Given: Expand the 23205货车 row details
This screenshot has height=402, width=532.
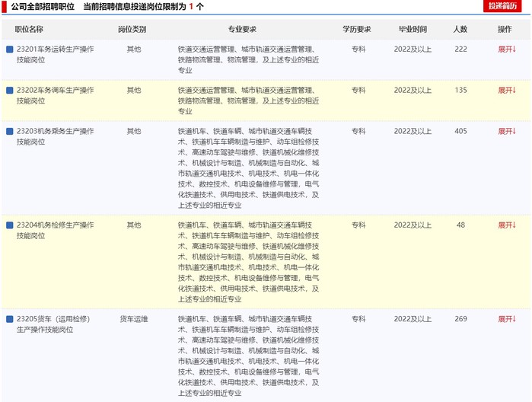Looking at the screenshot, I should click(506, 319).
